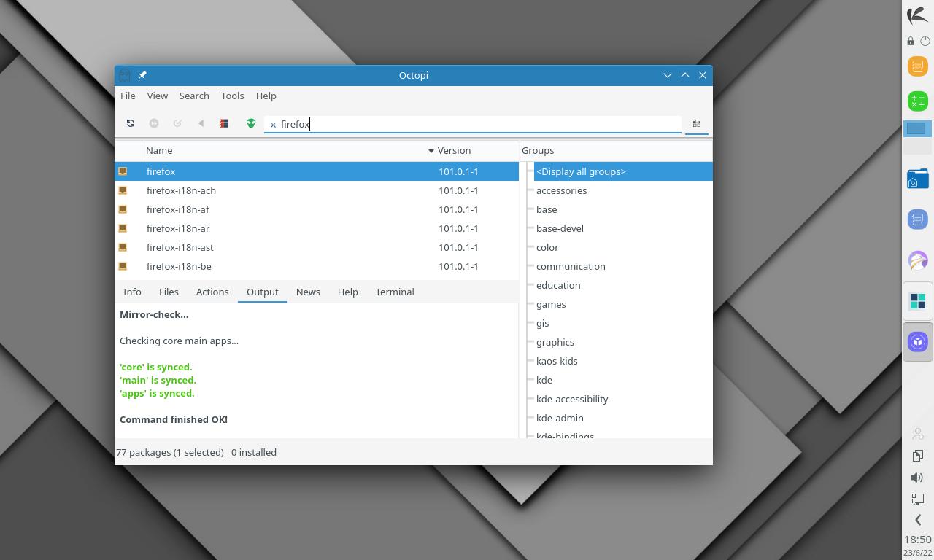Select the communication group

pyautogui.click(x=571, y=266)
